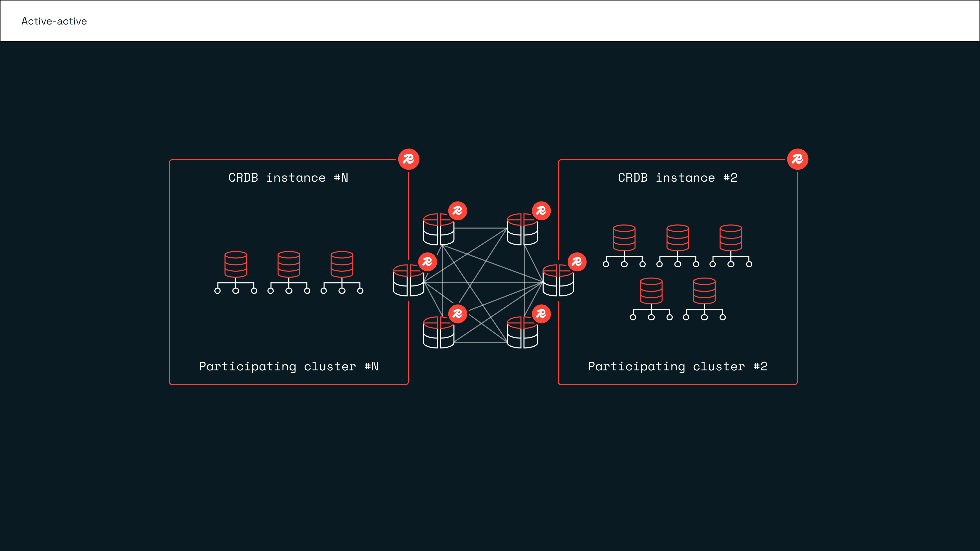
Task: Click top-right shard database icon in cluster #2
Action: pos(730,238)
